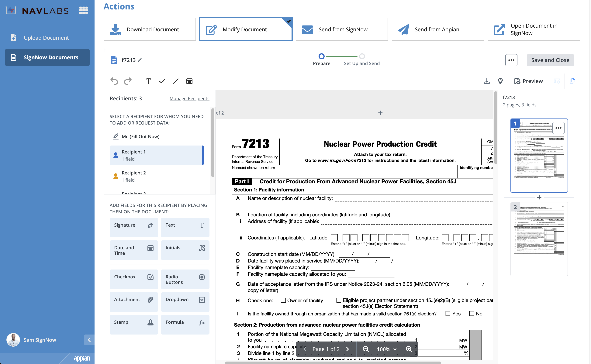Click Send from SignNow action
The image size is (591, 364).
[341, 29]
